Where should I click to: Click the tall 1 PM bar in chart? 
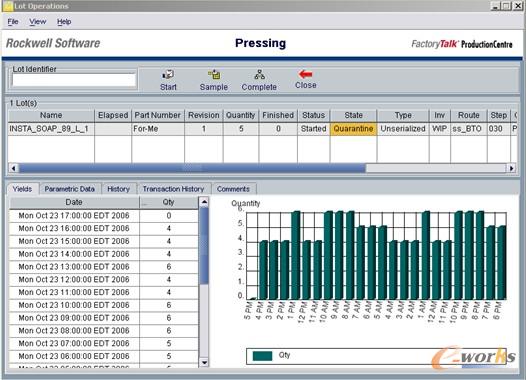coord(296,255)
